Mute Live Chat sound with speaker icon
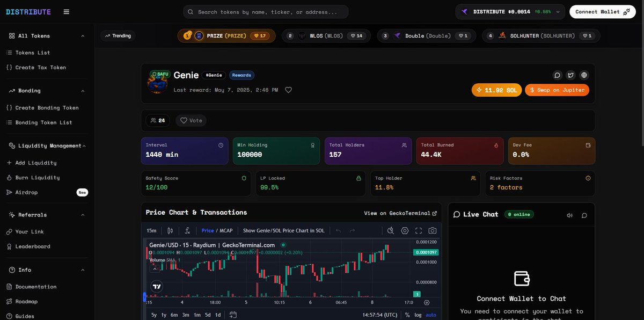 pos(570,215)
